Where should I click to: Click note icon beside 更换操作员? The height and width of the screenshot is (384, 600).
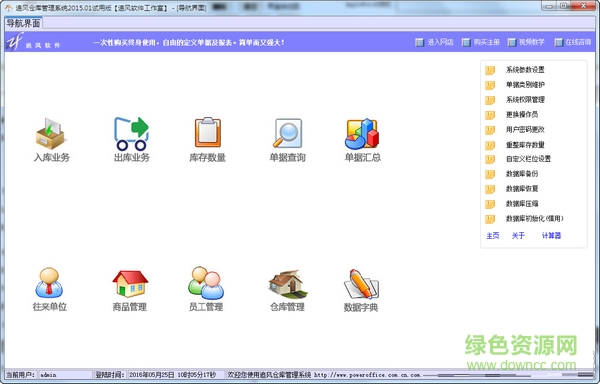pos(490,115)
